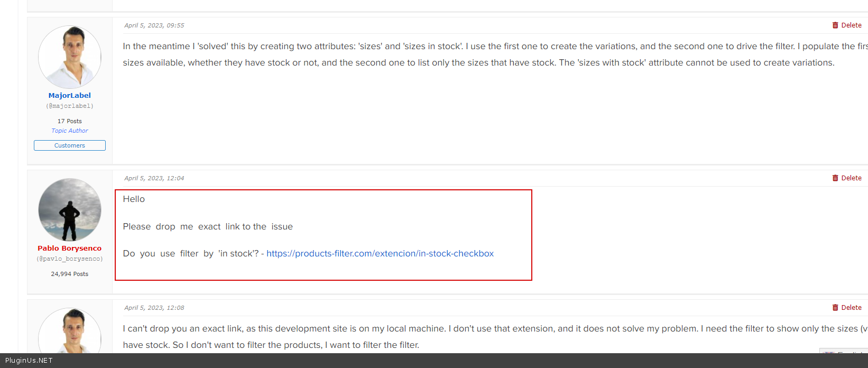Image resolution: width=868 pixels, height=368 pixels.
Task: Click the April 5, 2023, 12:08 timestamp
Action: pos(154,308)
